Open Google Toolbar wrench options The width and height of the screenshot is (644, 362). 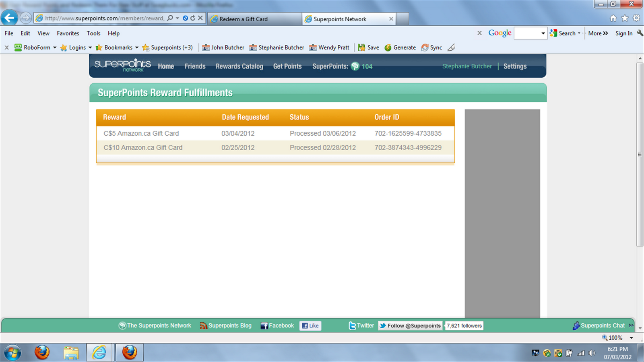point(640,33)
